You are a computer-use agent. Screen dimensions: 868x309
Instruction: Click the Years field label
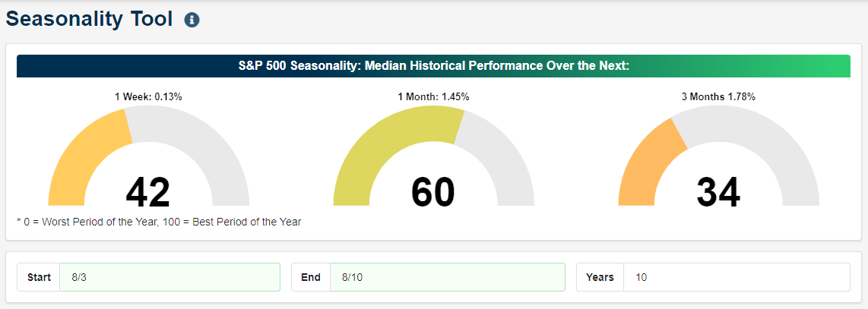click(x=600, y=277)
